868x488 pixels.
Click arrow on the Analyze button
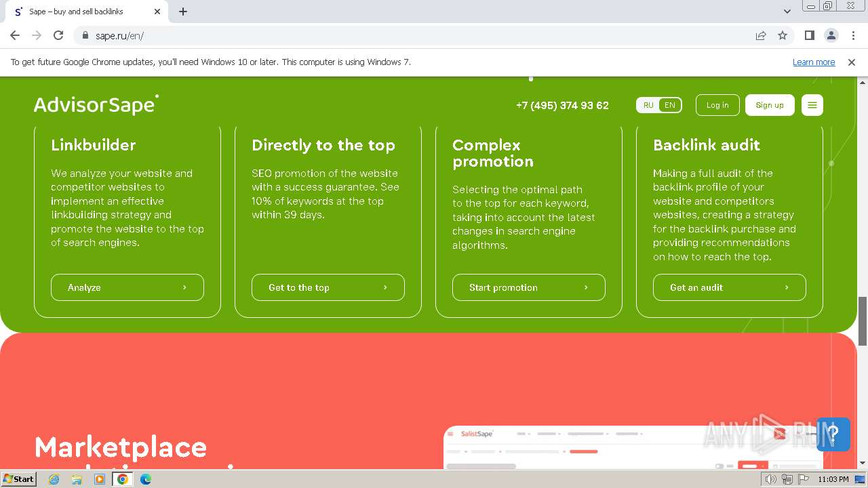click(x=184, y=287)
